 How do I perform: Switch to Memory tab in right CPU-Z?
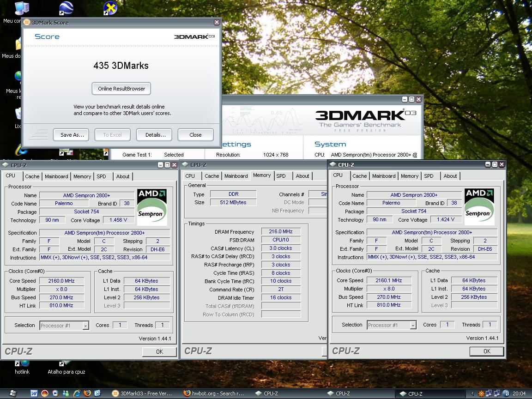click(410, 176)
